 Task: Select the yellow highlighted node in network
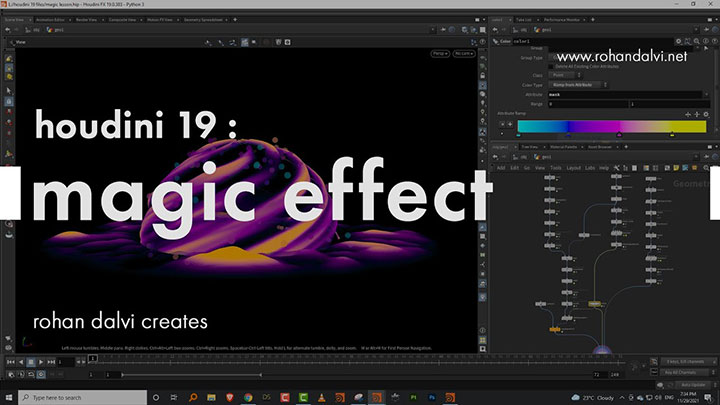tap(594, 304)
